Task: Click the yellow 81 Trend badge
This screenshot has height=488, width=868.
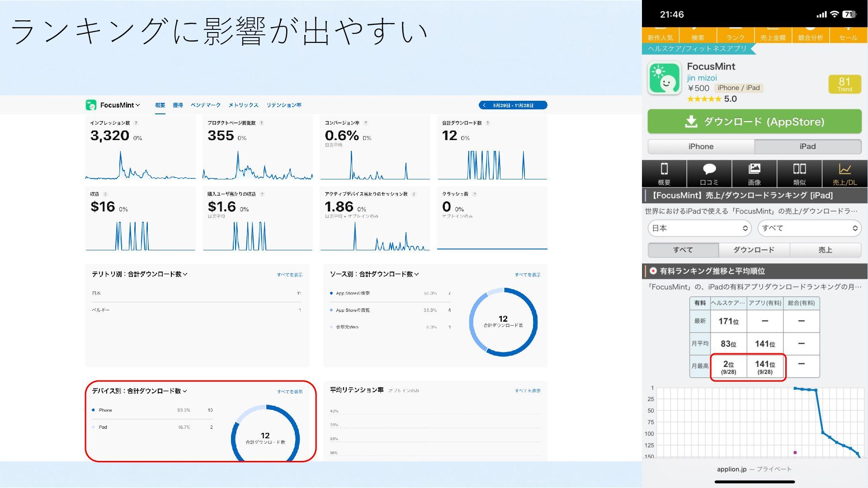Action: click(844, 84)
